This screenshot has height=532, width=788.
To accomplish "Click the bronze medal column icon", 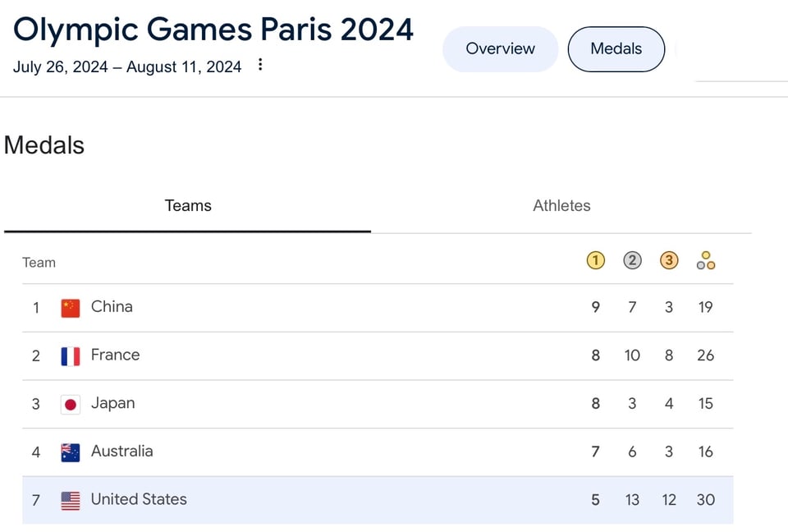I will click(x=669, y=261).
